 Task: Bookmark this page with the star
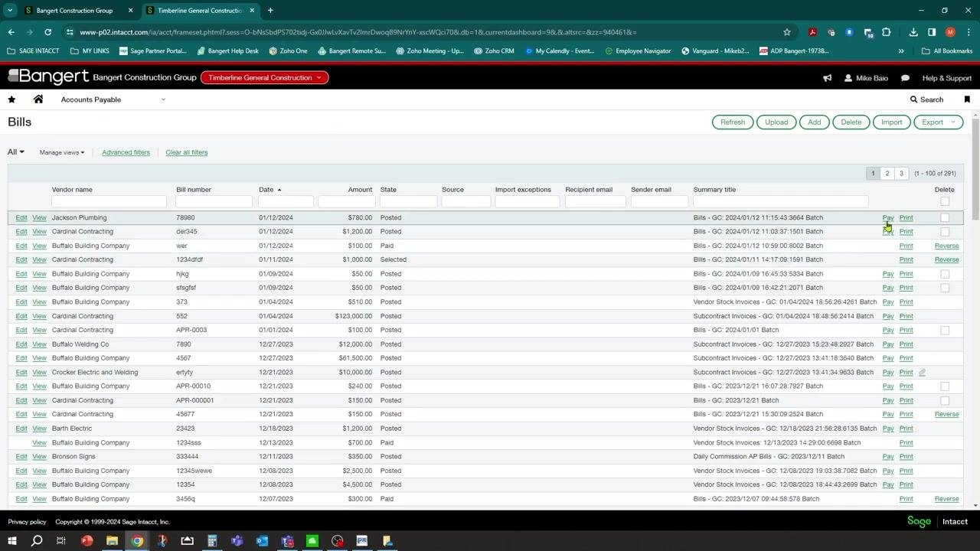coord(786,32)
